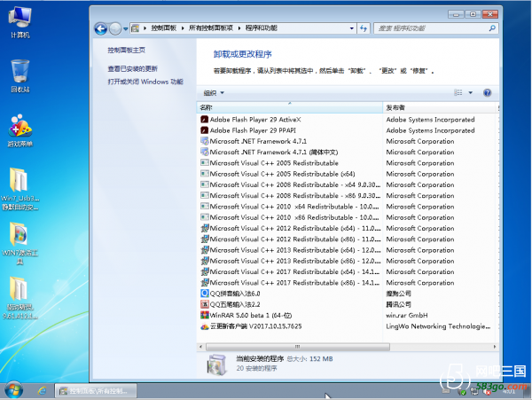Click 腾讯公司 publisher text
Viewport: 532px width, 400px height.
398,304
